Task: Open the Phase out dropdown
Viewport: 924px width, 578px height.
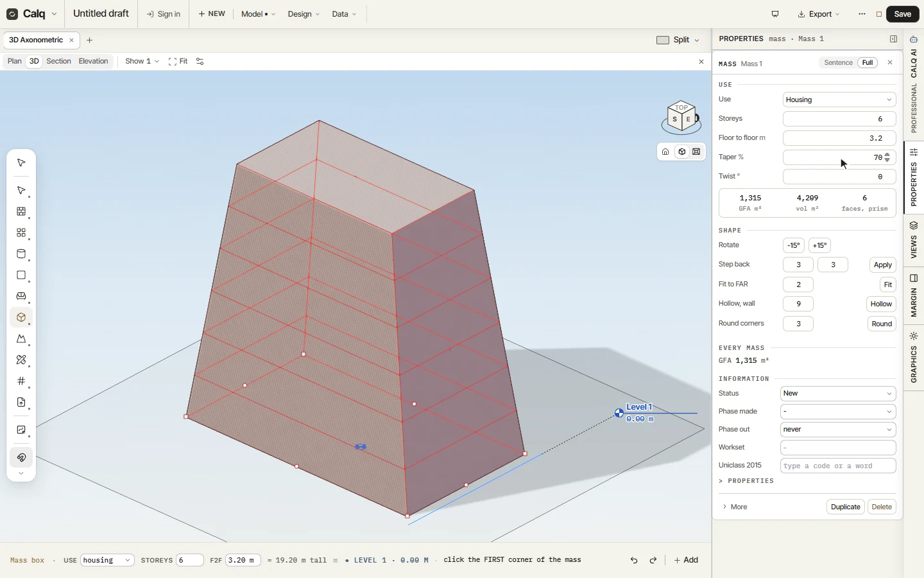Action: (x=838, y=430)
